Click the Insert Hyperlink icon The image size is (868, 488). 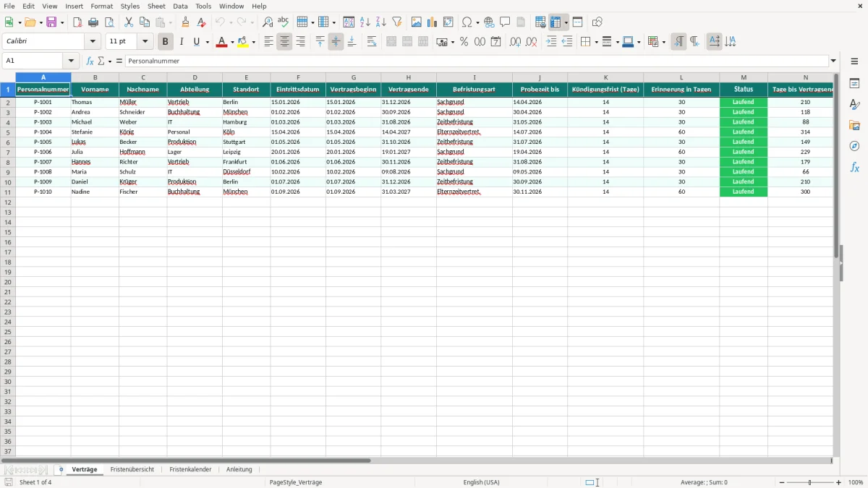[489, 22]
